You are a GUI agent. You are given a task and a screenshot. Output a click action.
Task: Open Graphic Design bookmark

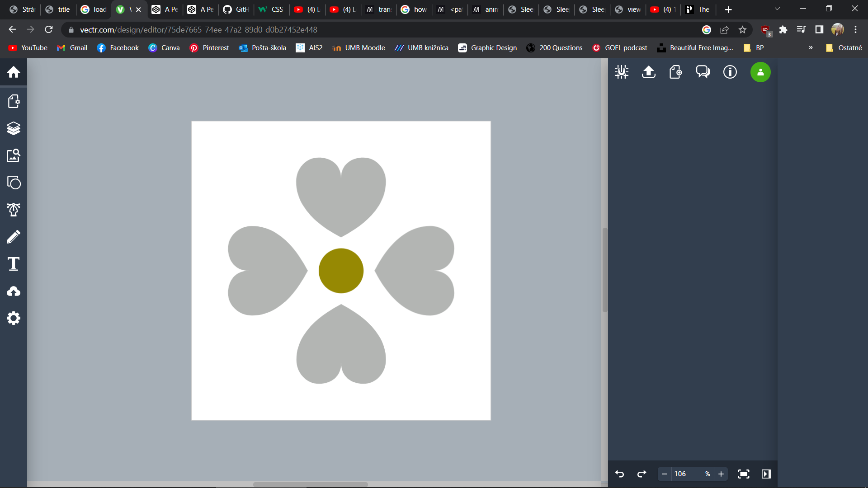click(487, 48)
